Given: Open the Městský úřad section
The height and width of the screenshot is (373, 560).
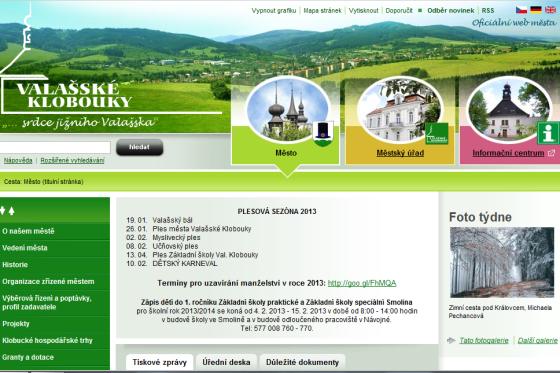Looking at the screenshot, I should click(x=400, y=153).
